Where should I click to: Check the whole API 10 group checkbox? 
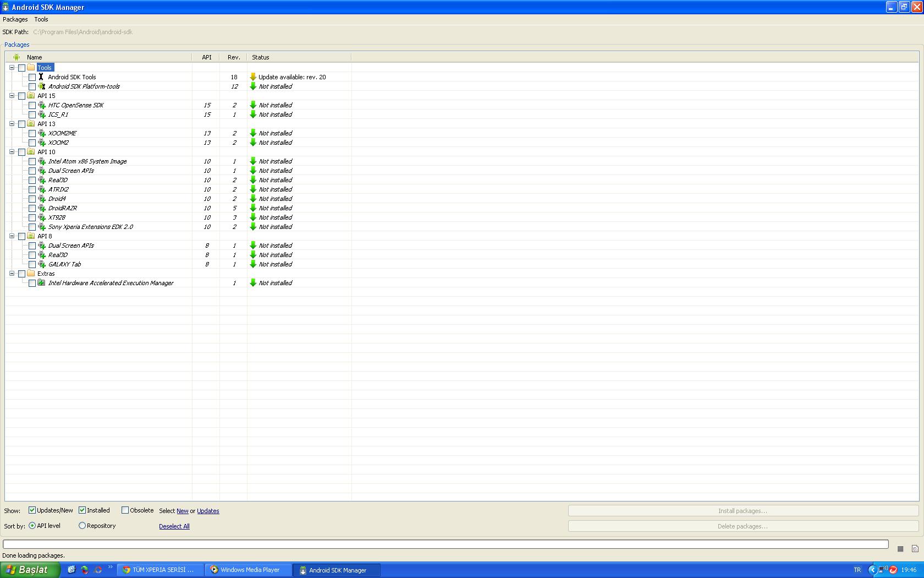pyautogui.click(x=21, y=152)
